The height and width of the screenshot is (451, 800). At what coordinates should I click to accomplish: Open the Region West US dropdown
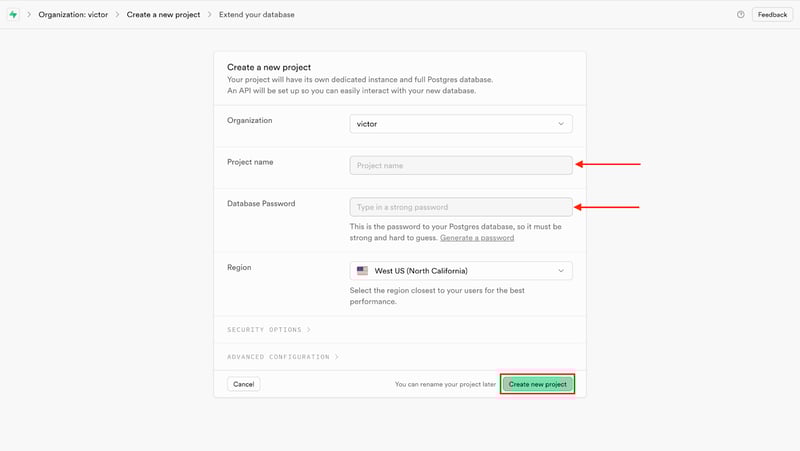[x=461, y=271]
